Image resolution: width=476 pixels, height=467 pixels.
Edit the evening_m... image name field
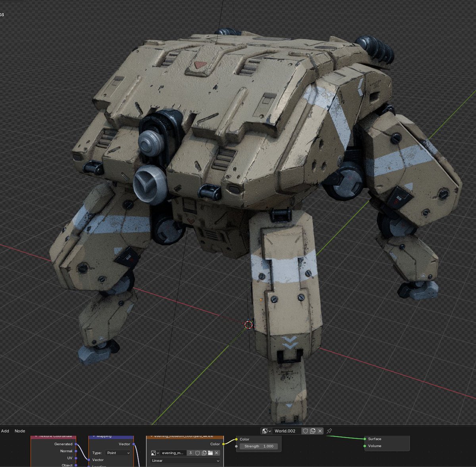pyautogui.click(x=173, y=453)
